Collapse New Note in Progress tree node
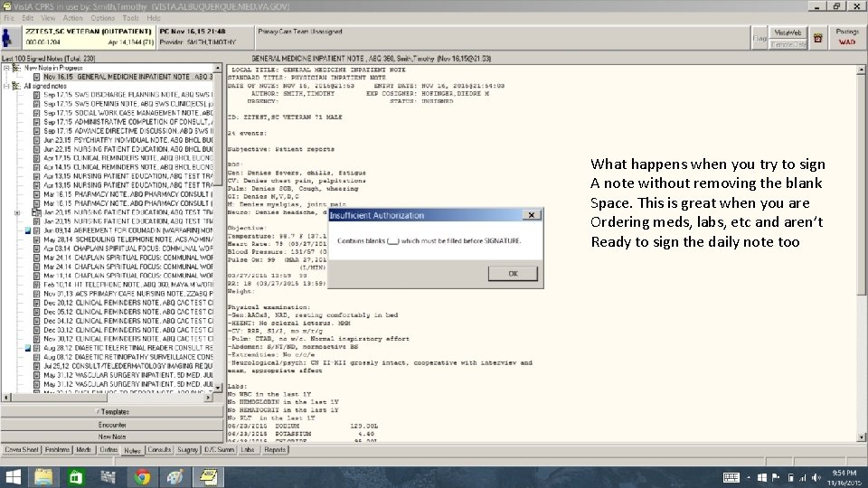This screenshot has height=488, width=868. coord(6,68)
